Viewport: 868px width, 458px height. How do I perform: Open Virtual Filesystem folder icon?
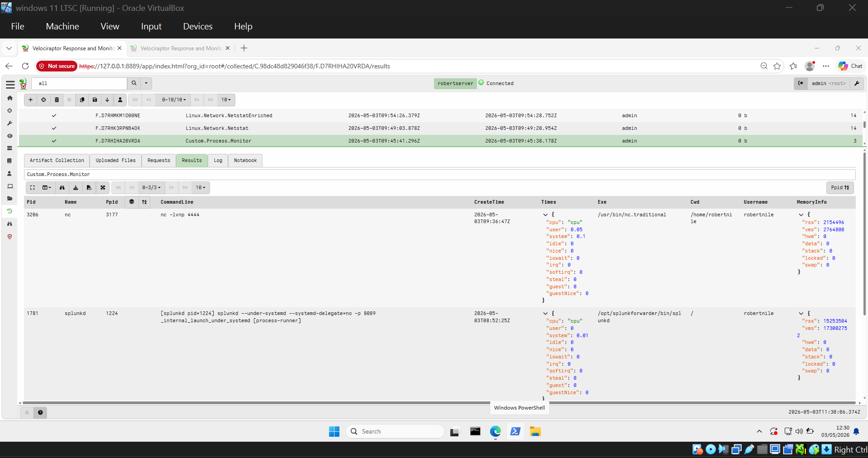10,199
